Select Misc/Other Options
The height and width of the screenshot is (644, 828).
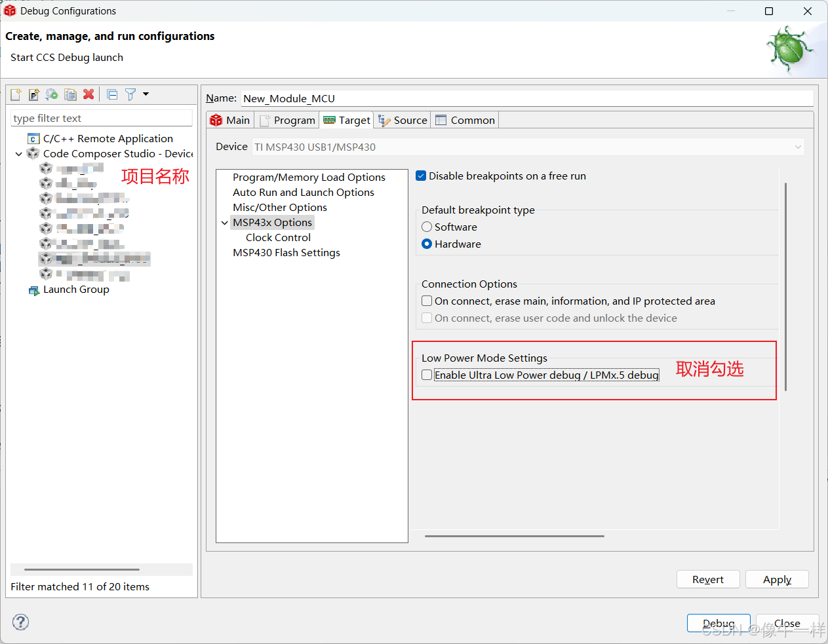coord(280,208)
